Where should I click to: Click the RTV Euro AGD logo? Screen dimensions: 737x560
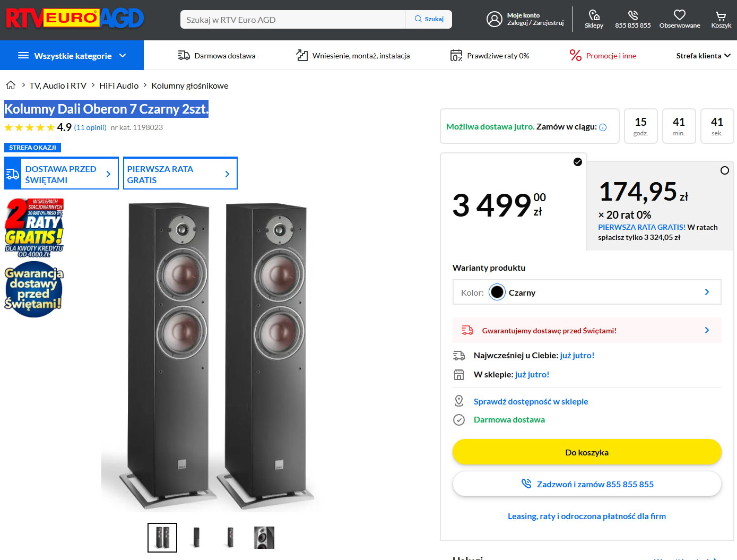click(75, 19)
